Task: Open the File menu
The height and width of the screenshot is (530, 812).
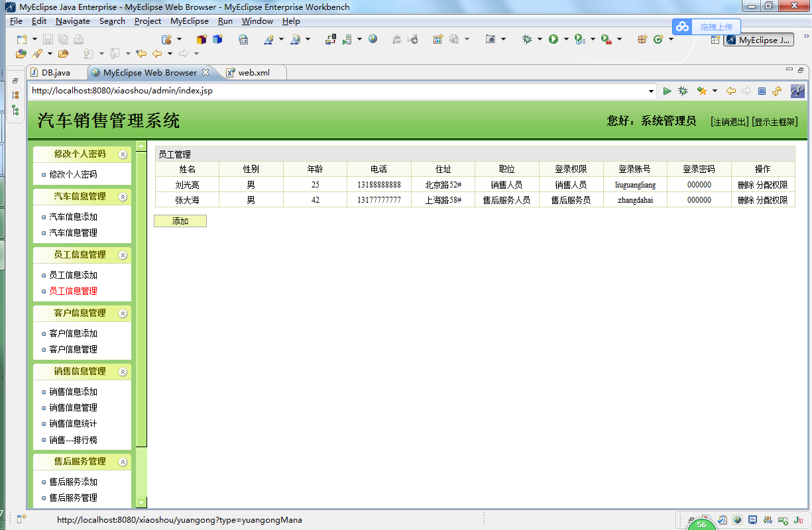Action: coord(17,21)
